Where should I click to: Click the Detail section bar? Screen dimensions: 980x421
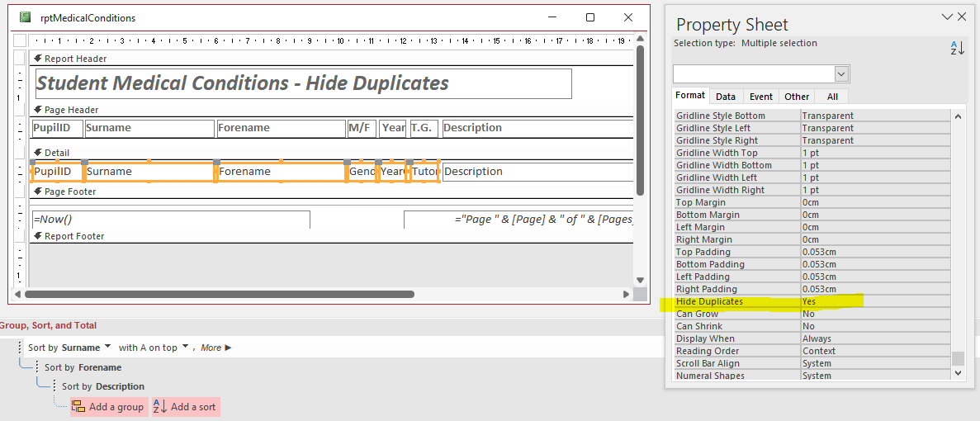pos(332,153)
